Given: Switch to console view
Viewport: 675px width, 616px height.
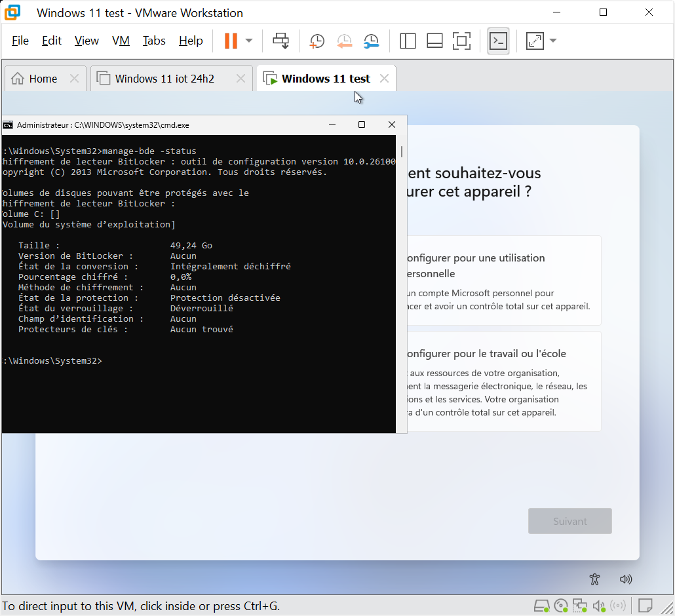Looking at the screenshot, I should [498, 41].
